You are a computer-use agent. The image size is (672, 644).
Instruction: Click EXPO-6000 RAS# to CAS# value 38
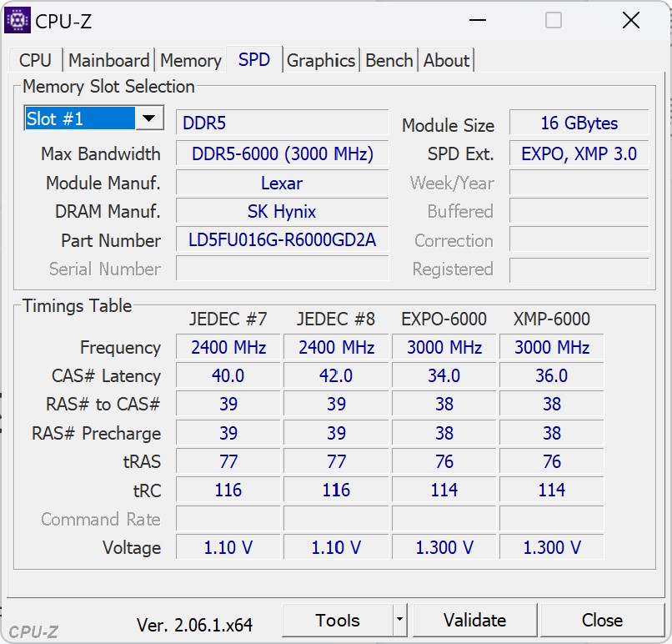(x=444, y=405)
